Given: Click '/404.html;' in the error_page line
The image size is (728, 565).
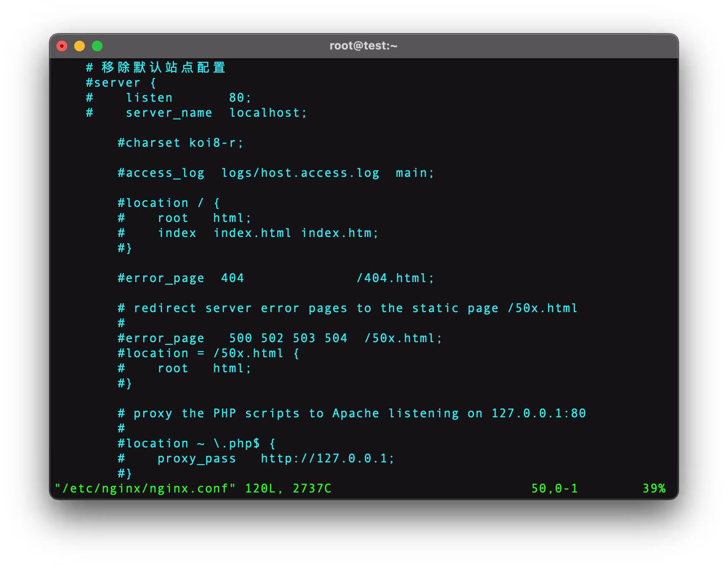Looking at the screenshot, I should click(x=395, y=278).
